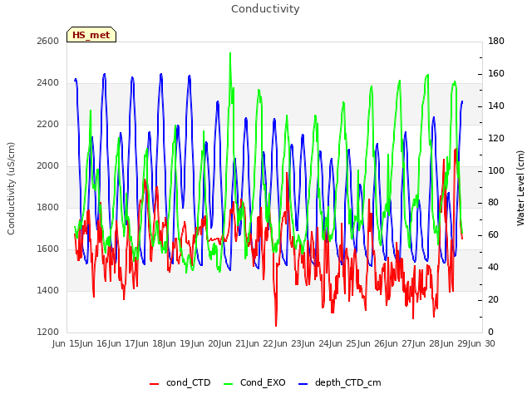This screenshot has height=399, width=532.
Task: Click the 40 water level tick
Action: click(x=493, y=268)
